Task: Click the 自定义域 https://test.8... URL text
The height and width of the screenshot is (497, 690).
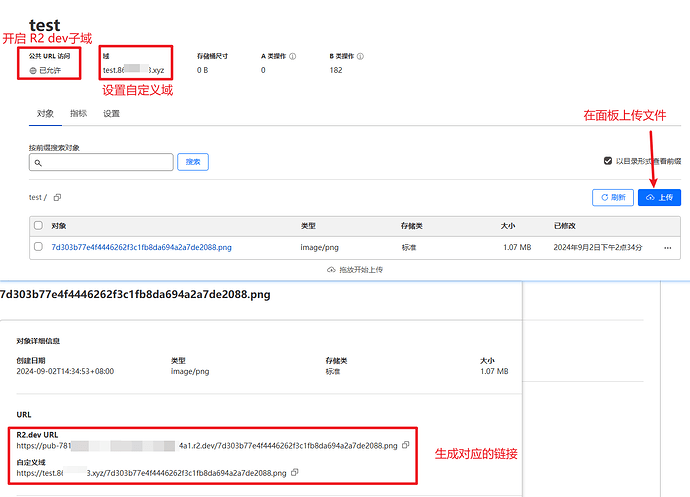Action: (x=151, y=473)
